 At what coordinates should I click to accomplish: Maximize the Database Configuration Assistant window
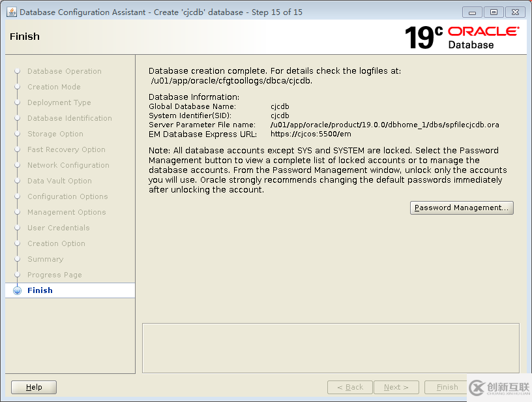[494, 12]
